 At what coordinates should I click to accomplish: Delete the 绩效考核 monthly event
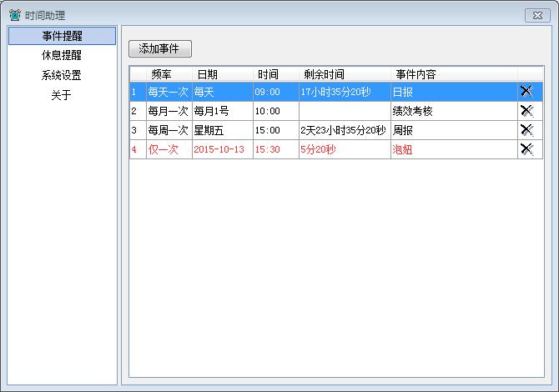[526, 111]
